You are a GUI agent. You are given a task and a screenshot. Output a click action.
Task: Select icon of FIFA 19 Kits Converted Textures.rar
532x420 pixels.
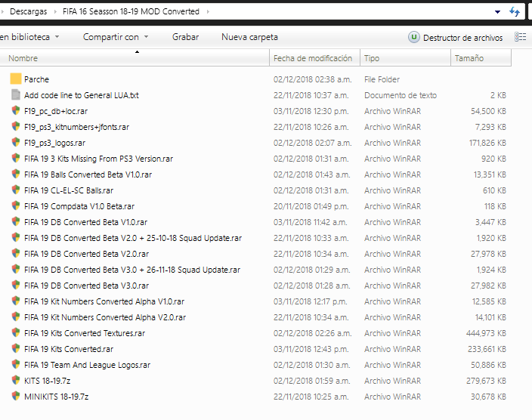pyautogui.click(x=16, y=332)
